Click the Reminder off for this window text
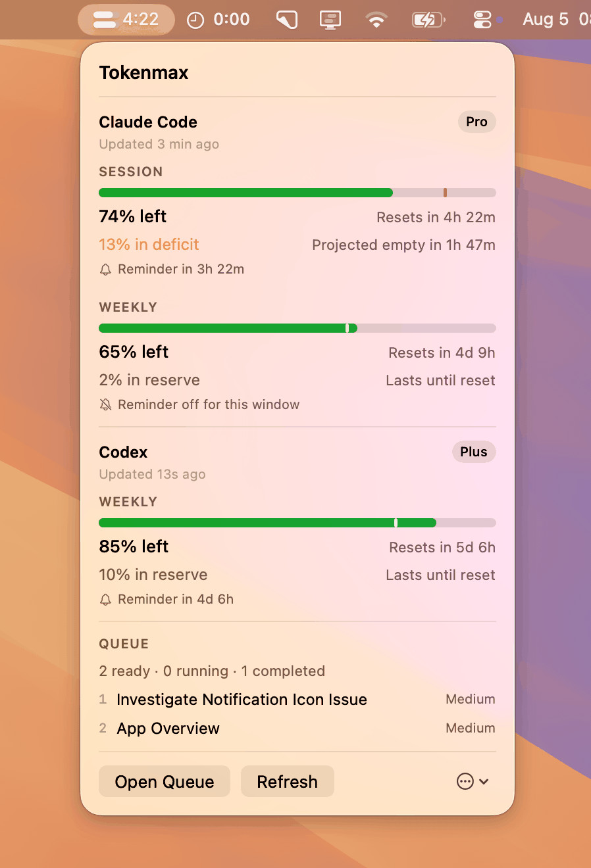The height and width of the screenshot is (868, 591). pyautogui.click(x=209, y=404)
